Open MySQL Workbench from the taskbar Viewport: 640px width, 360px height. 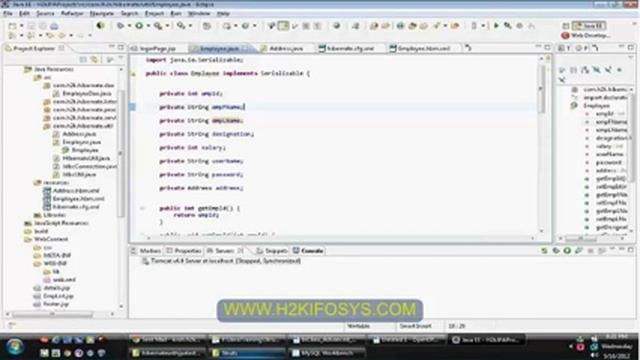point(327,353)
